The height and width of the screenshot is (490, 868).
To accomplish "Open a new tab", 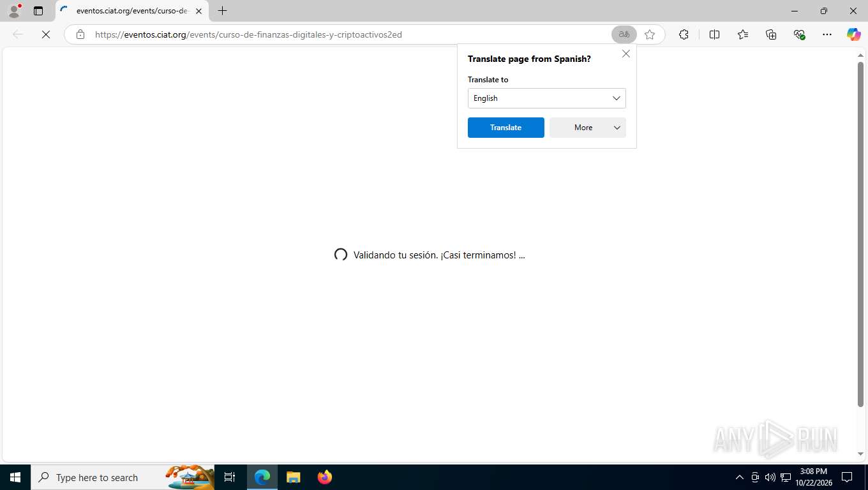I will pyautogui.click(x=222, y=11).
